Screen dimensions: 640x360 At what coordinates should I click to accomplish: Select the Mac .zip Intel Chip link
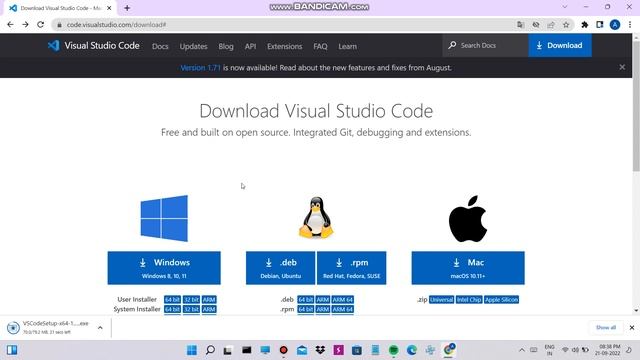(469, 300)
